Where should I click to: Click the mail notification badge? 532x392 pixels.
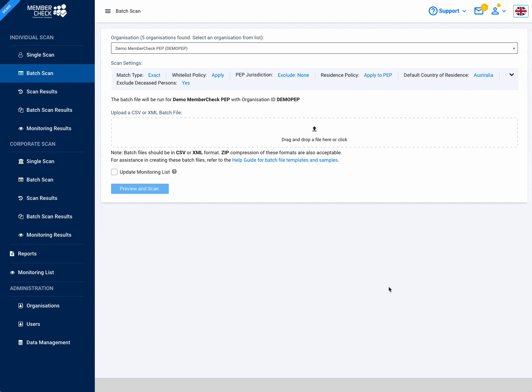484,7
